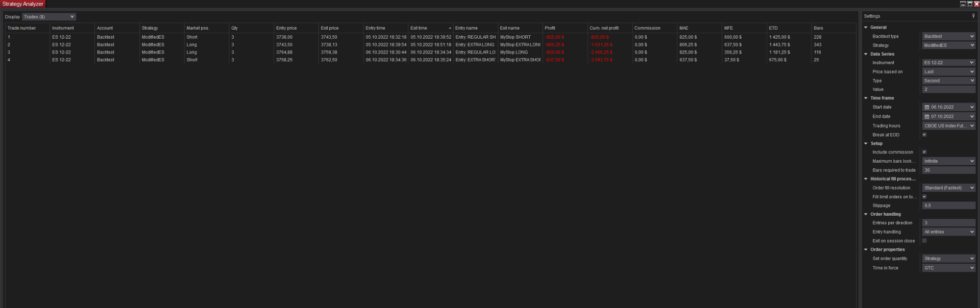This screenshot has width=980, height=308.
Task: Click the Bars value 228
Action: (818, 37)
